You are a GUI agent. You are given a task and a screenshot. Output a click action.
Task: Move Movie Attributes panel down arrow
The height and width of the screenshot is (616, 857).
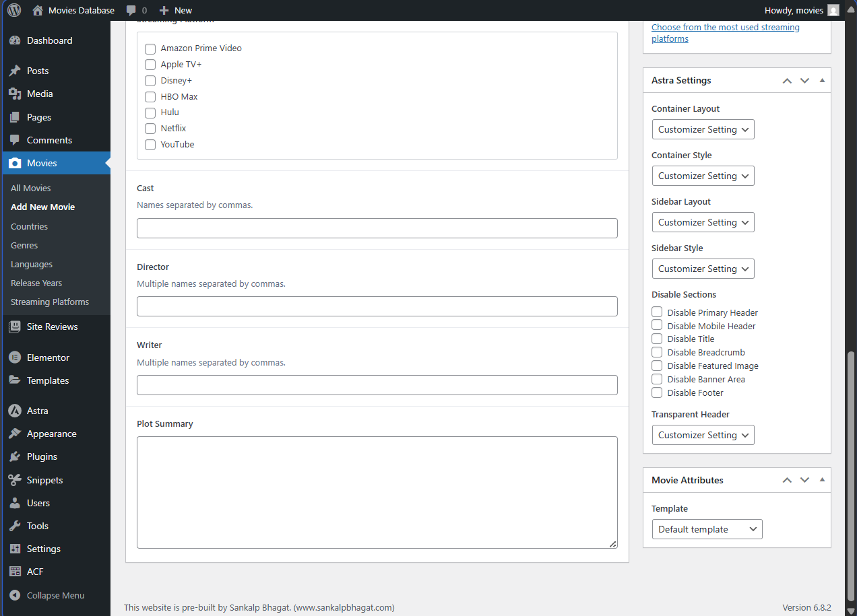pyautogui.click(x=804, y=480)
